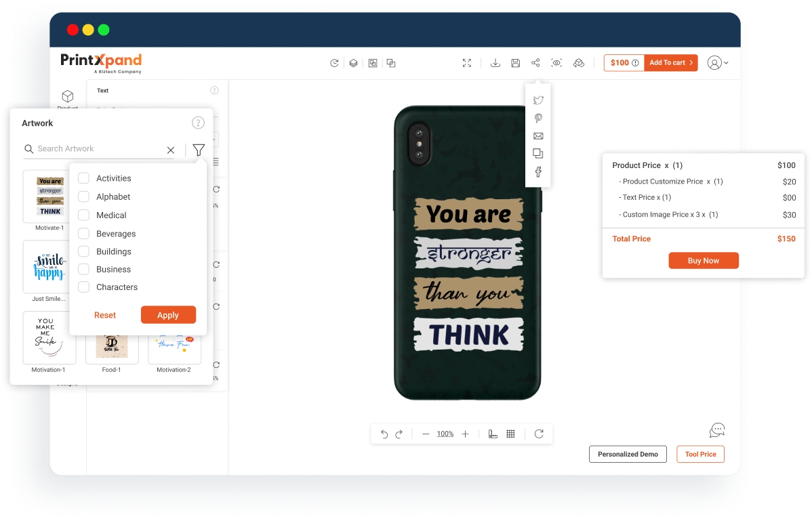Select the Motivation-1 artwork thumbnail
The height and width of the screenshot is (519, 812).
[x=49, y=337]
